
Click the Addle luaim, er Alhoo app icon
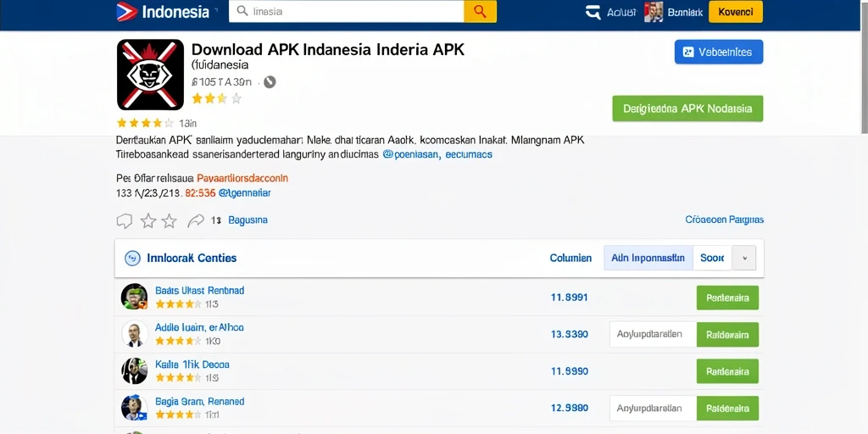tap(135, 334)
